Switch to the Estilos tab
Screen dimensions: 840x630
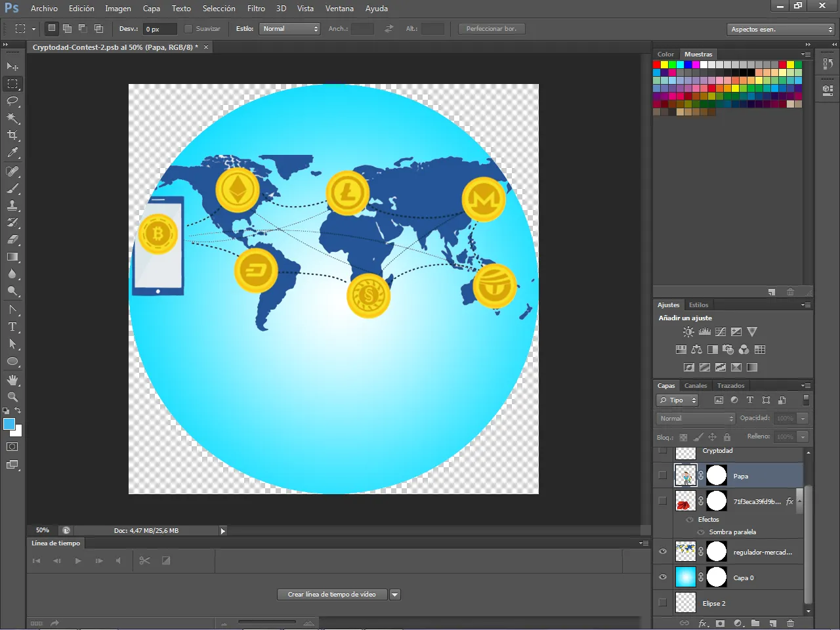[698, 305]
